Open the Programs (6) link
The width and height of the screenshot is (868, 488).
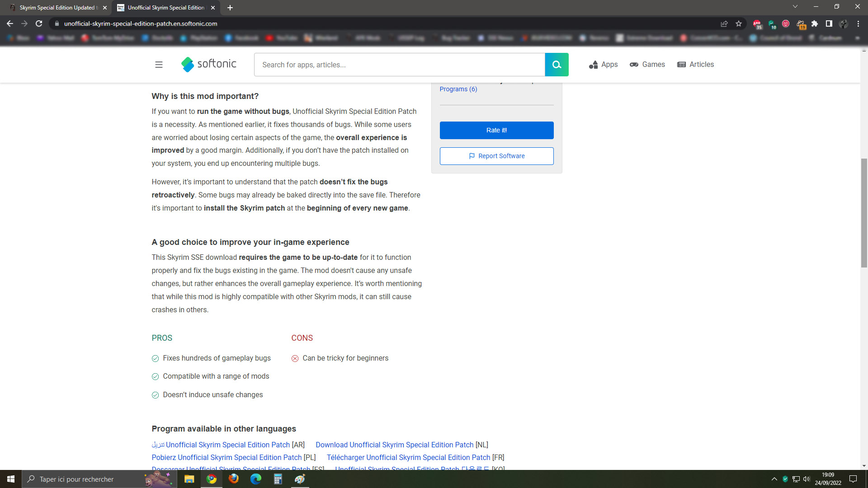point(458,89)
